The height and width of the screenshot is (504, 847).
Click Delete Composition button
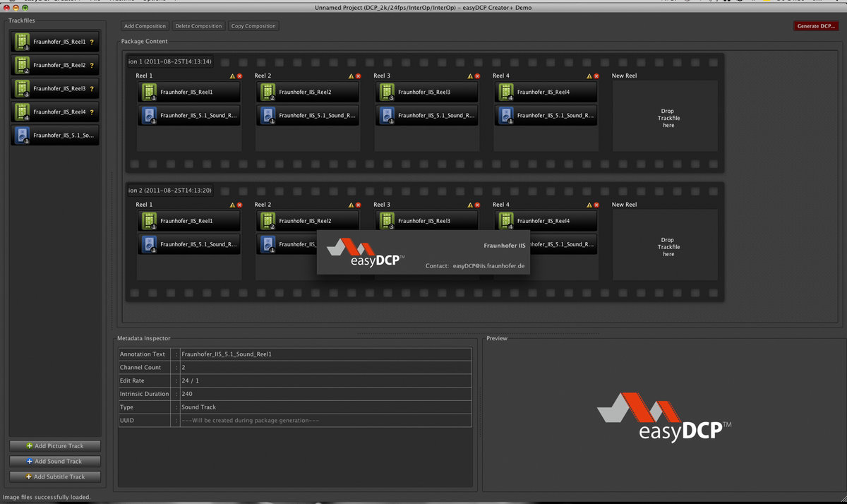(x=198, y=26)
